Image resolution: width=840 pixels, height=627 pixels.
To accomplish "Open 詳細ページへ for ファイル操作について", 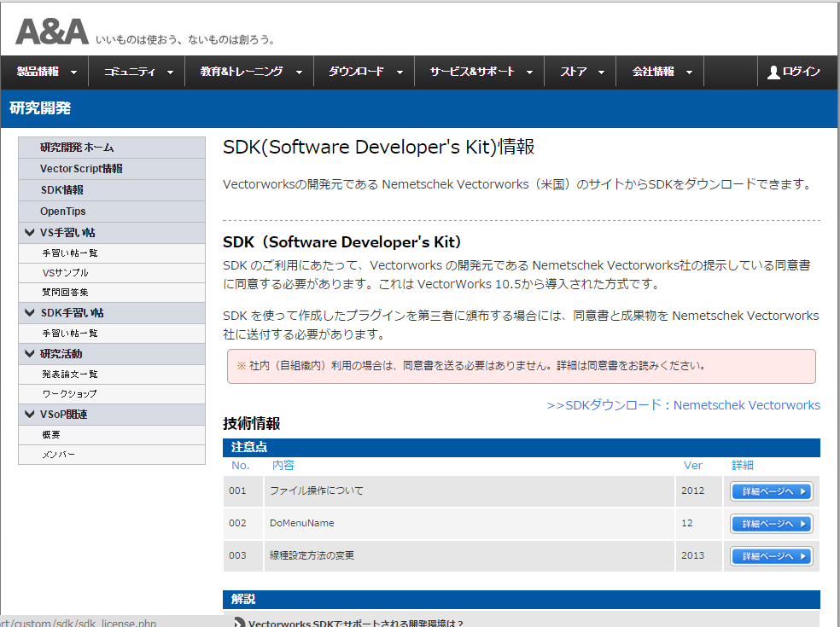I will coord(772,491).
